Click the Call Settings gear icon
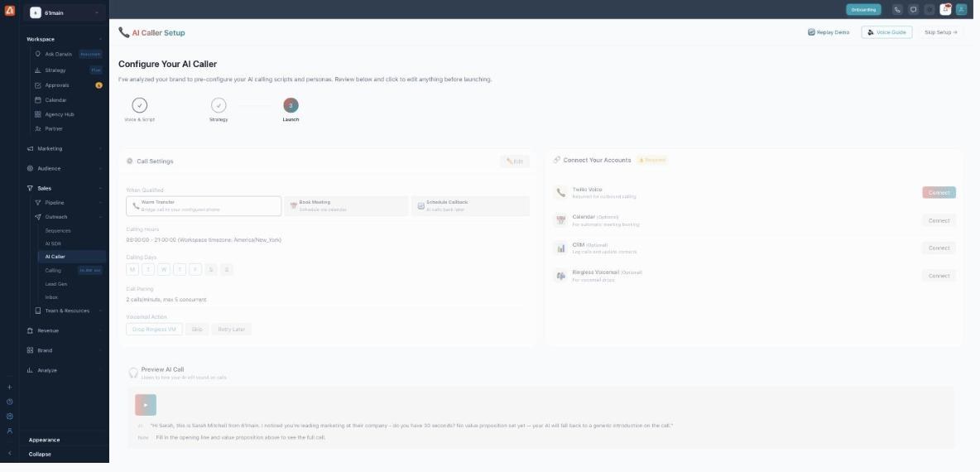 click(129, 161)
